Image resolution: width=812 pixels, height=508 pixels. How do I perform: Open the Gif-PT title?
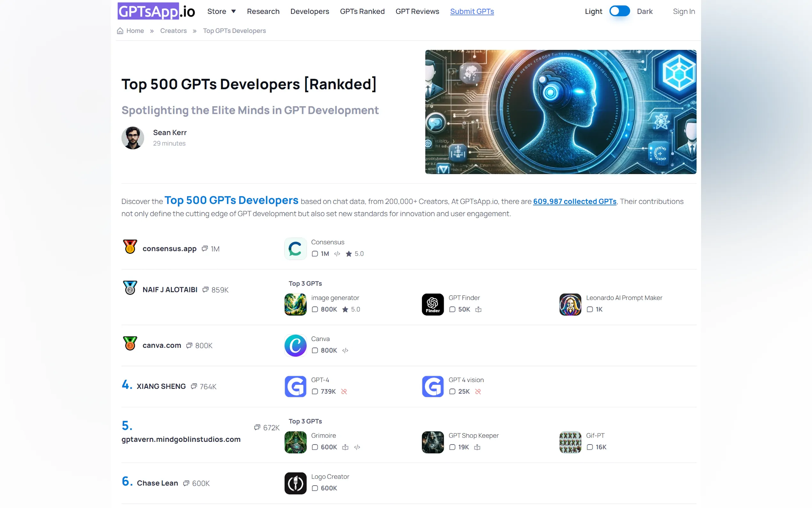coord(595,436)
